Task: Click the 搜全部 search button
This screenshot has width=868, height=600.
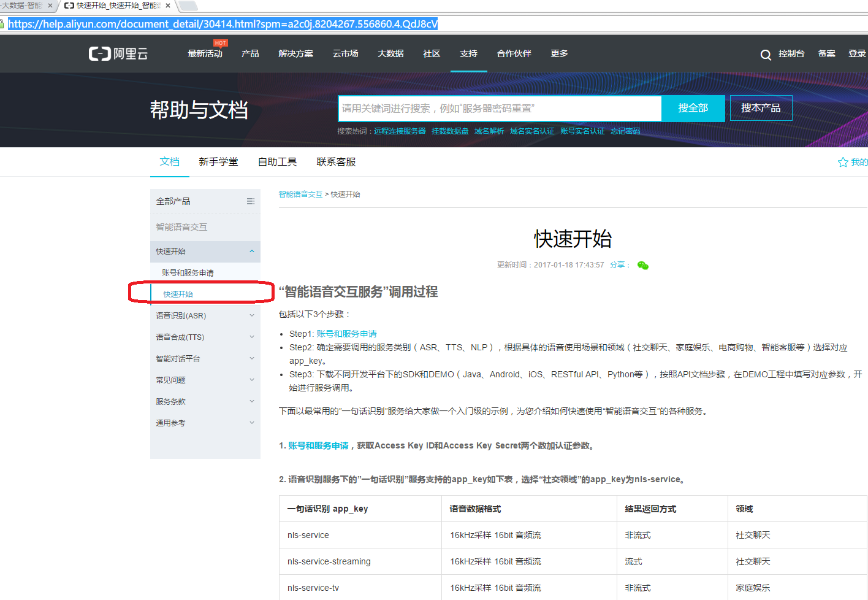Action: (x=693, y=108)
